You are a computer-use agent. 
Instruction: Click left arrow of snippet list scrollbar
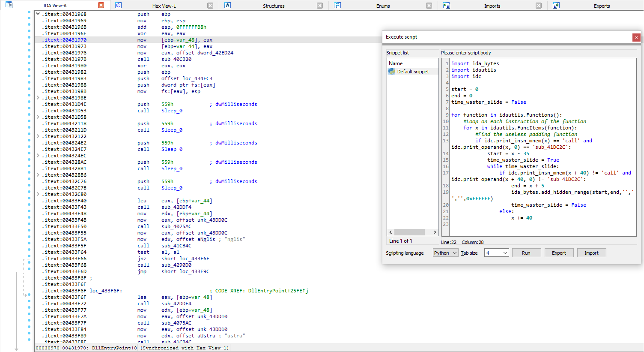point(391,232)
